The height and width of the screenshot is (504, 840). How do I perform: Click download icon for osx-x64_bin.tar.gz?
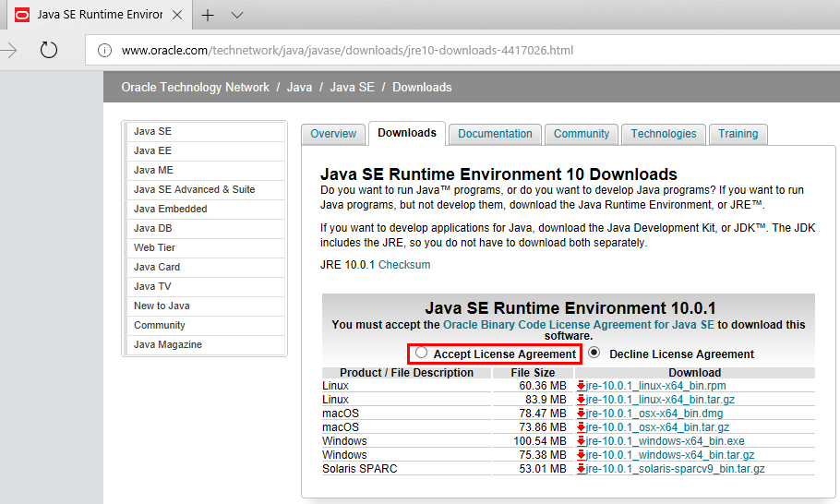581,427
